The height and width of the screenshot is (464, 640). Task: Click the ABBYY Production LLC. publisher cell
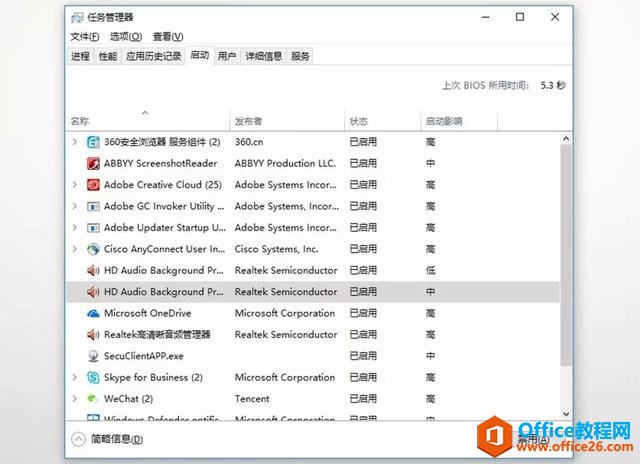tap(285, 164)
